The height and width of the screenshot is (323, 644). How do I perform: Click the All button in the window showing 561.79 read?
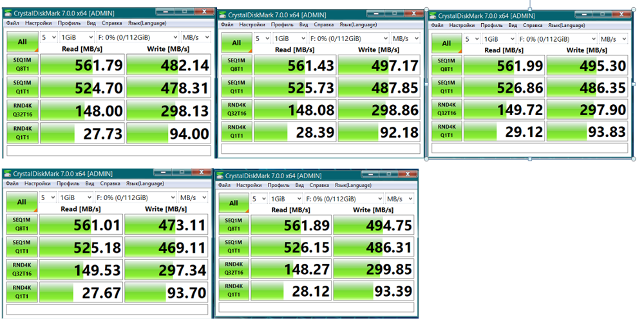[23, 42]
